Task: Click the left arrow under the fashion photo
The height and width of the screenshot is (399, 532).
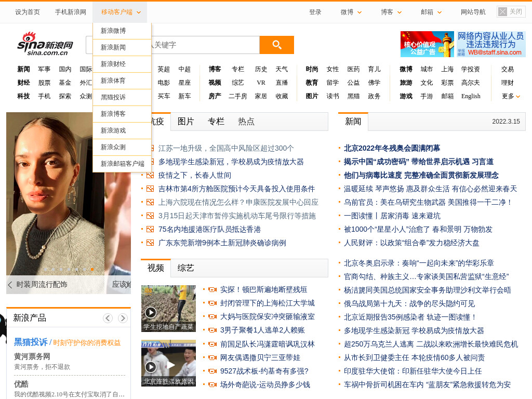Action: [x=10, y=285]
